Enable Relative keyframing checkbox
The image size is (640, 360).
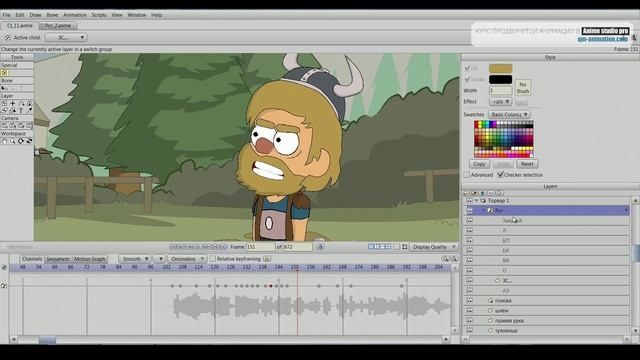212,259
